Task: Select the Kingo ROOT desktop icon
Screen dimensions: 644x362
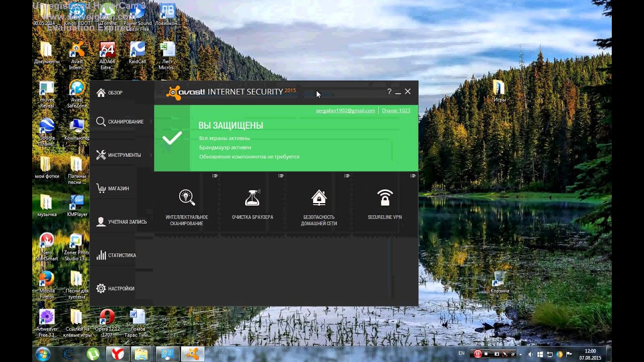Action: [77, 15]
